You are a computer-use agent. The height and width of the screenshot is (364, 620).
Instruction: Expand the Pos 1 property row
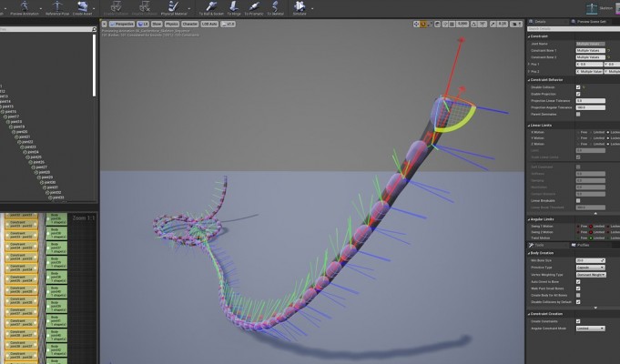(x=529, y=64)
